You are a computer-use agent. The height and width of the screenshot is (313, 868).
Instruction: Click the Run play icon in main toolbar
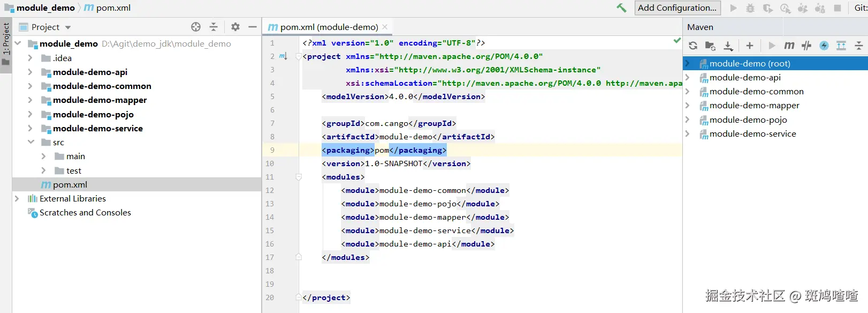click(x=734, y=8)
